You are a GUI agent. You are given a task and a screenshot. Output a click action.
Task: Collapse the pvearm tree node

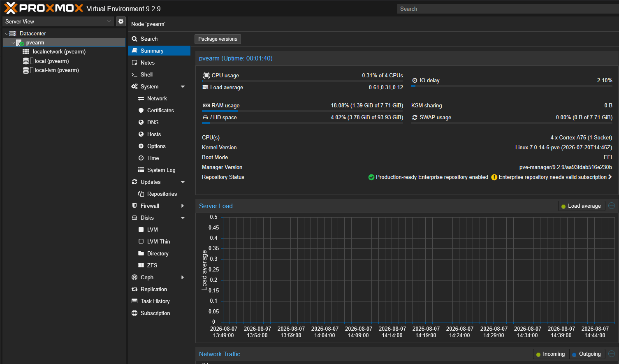(13, 43)
